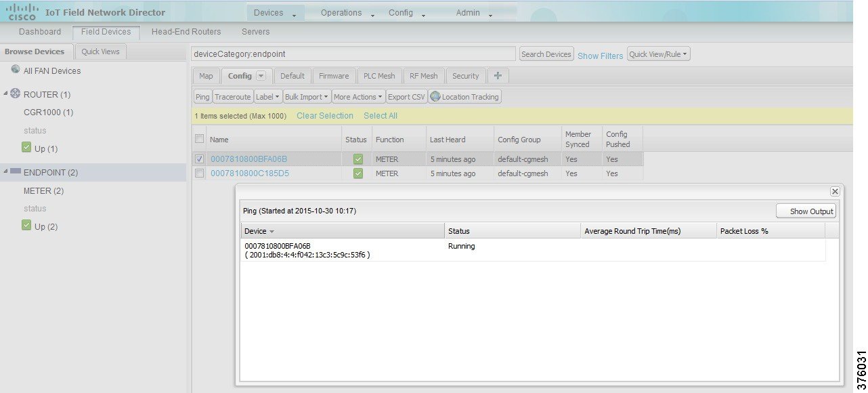Uncheck the row checkbox for 0007810800BFA06B
The image size is (868, 393).
[198, 159]
